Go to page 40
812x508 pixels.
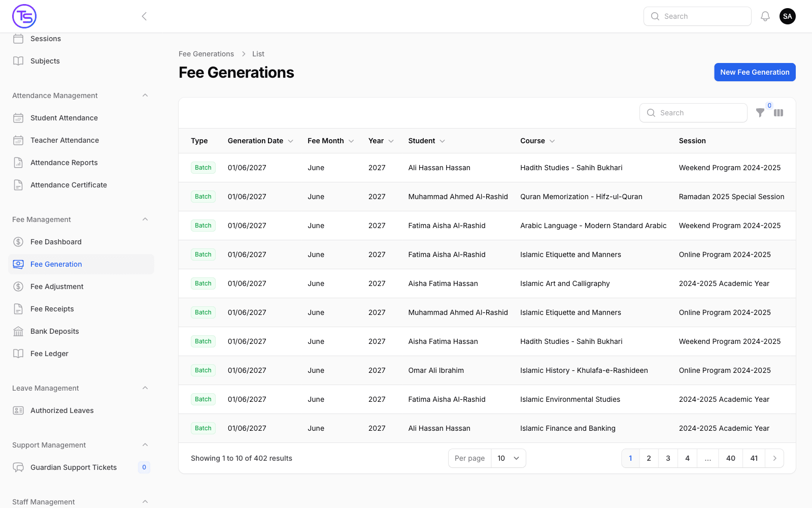pos(731,458)
